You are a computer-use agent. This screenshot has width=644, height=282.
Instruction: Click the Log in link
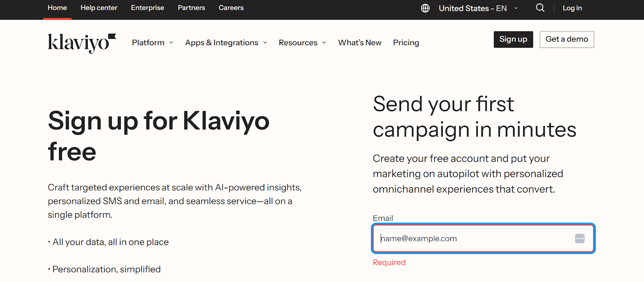tap(572, 8)
